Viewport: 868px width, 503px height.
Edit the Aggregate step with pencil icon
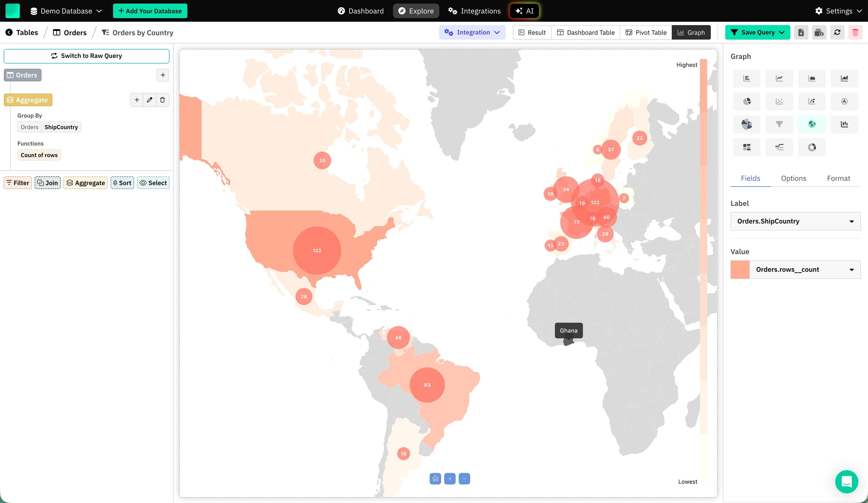(149, 100)
